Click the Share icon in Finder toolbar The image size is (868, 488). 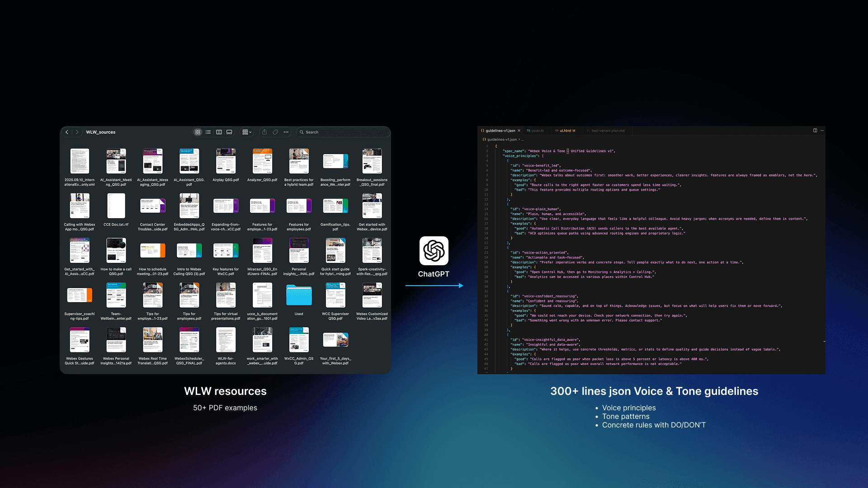(x=264, y=132)
